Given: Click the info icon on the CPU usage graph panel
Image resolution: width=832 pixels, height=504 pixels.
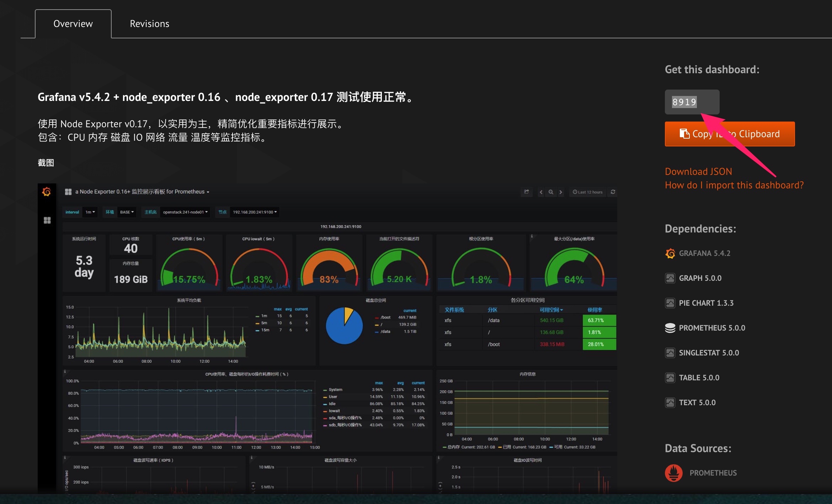Looking at the screenshot, I should pyautogui.click(x=65, y=371).
